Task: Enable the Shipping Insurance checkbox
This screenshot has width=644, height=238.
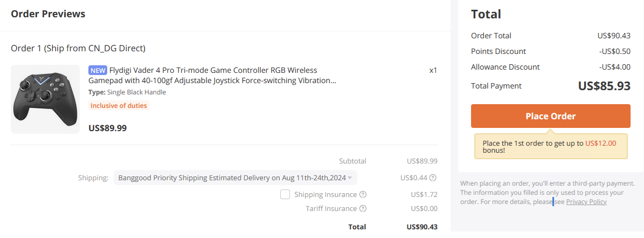Action: click(x=285, y=194)
